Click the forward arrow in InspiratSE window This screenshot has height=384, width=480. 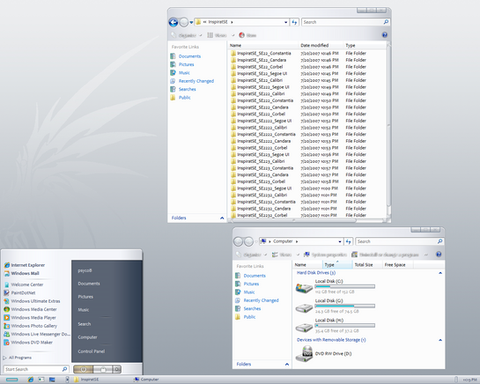tap(184, 22)
